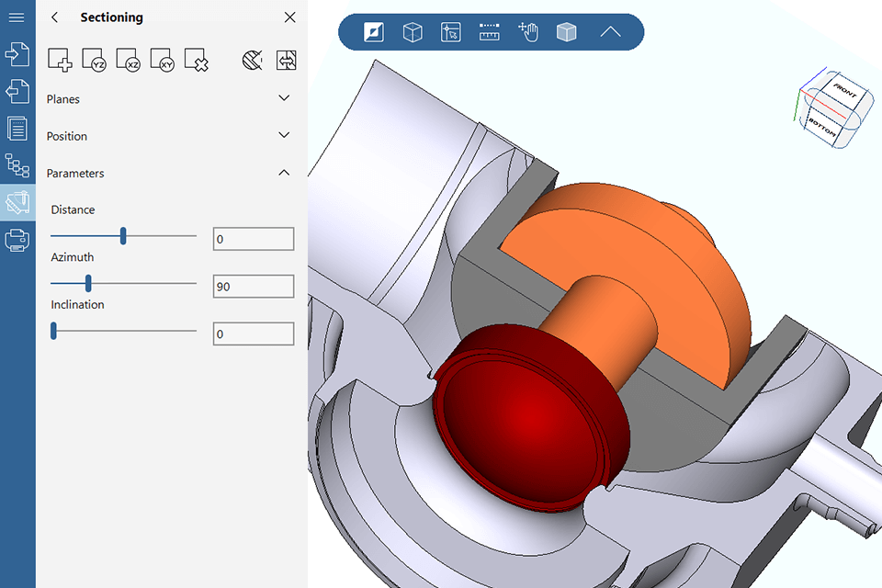Open the model structure tree panel
The width and height of the screenshot is (882, 588).
17,165
